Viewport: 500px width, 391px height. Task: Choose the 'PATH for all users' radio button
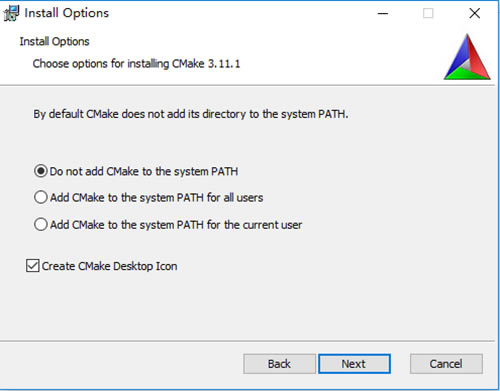tap(41, 197)
